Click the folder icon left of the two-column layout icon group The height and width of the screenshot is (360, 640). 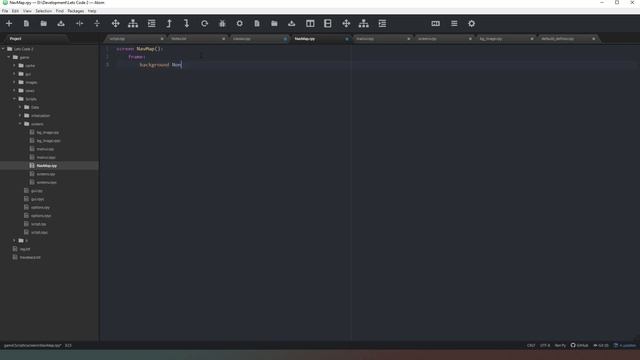274,24
